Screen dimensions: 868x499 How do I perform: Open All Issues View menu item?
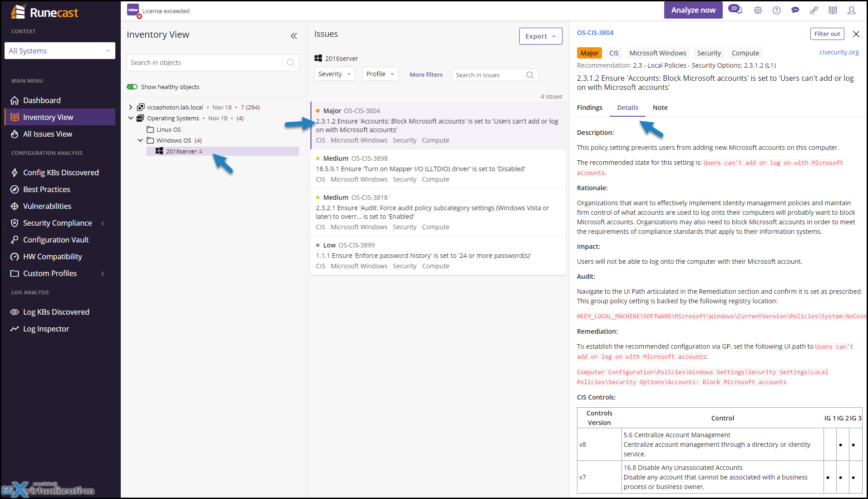click(x=60, y=134)
